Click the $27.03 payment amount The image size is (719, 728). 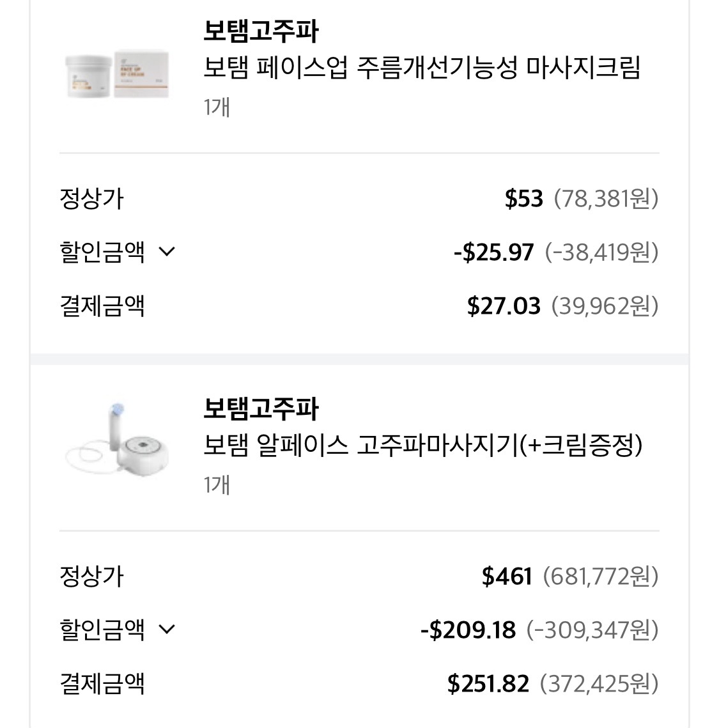(x=504, y=306)
